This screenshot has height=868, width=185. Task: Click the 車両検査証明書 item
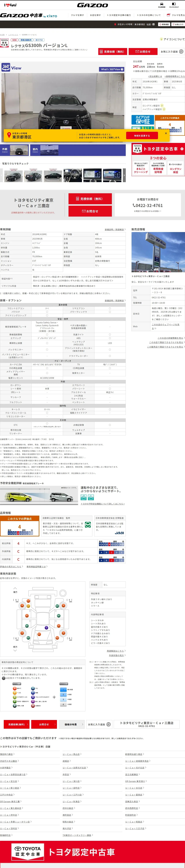click(x=158, y=168)
